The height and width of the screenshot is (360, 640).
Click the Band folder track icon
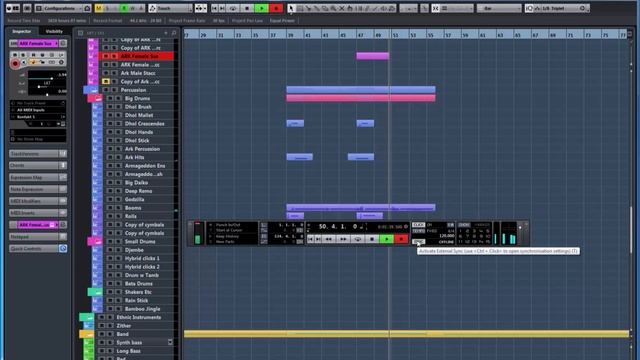[86, 334]
